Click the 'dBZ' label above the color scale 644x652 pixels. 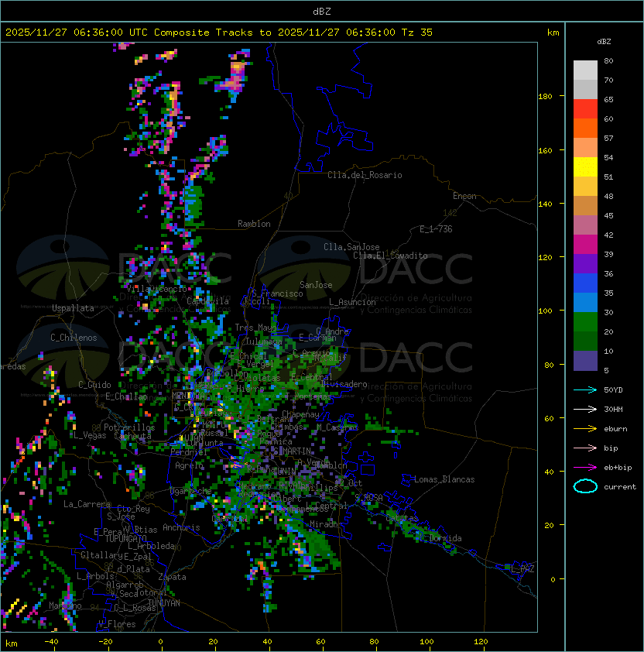click(x=604, y=42)
